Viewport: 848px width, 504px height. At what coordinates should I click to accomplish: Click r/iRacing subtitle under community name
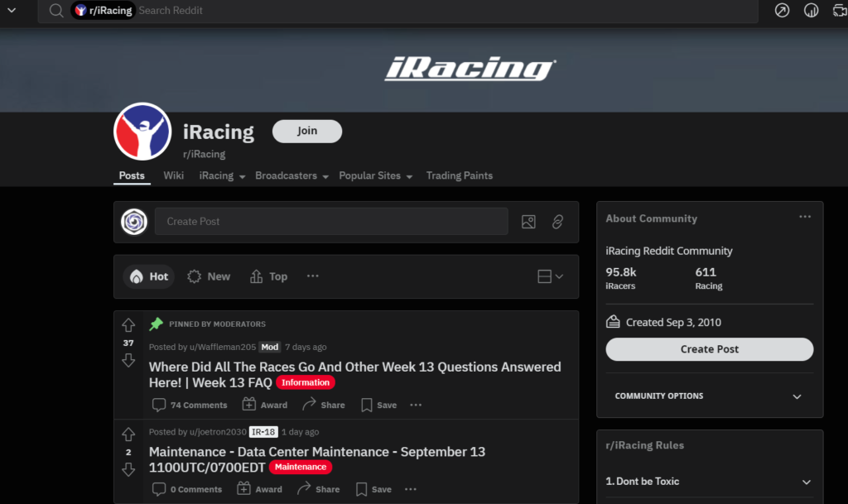(x=204, y=154)
